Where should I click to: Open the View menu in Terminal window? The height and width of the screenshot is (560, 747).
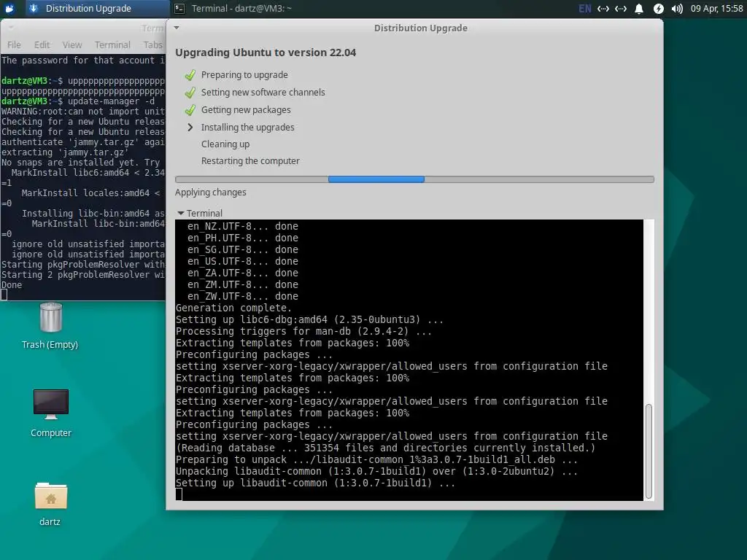pyautogui.click(x=72, y=44)
